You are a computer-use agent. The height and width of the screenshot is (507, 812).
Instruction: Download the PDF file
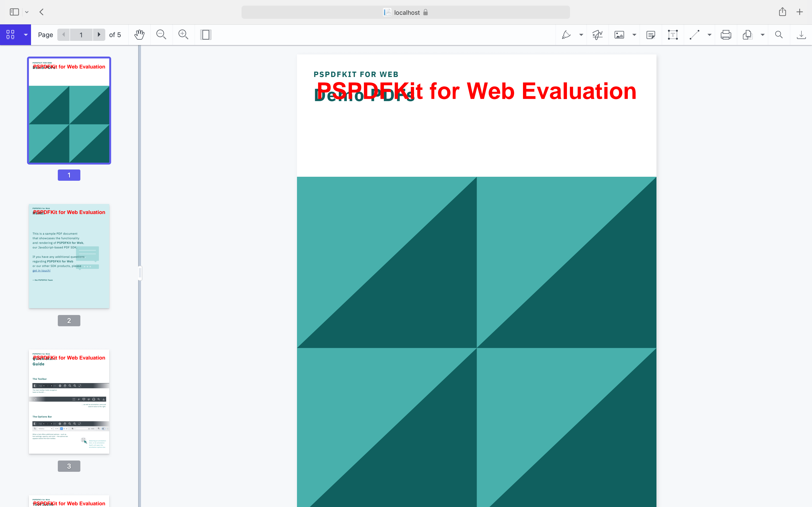tap(801, 35)
